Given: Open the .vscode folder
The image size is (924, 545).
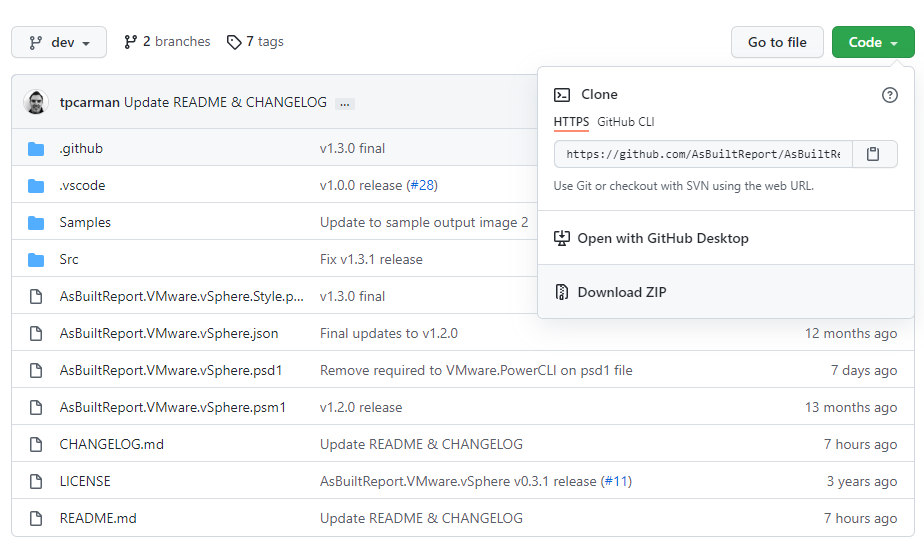Looking at the screenshot, I should click(82, 186).
